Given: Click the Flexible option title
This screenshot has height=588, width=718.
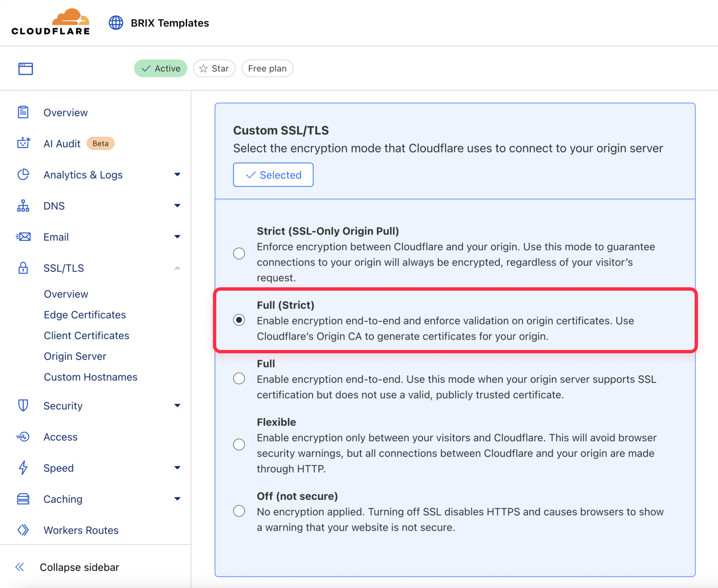Looking at the screenshot, I should click(276, 422).
